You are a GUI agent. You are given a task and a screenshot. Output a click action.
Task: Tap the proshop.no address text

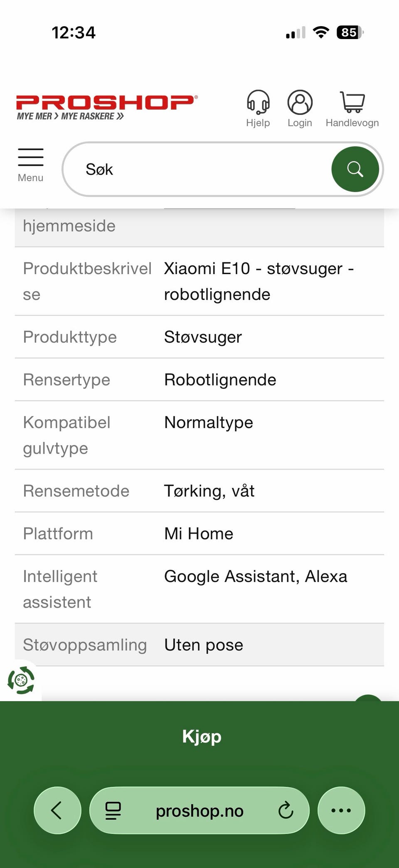pos(199,811)
